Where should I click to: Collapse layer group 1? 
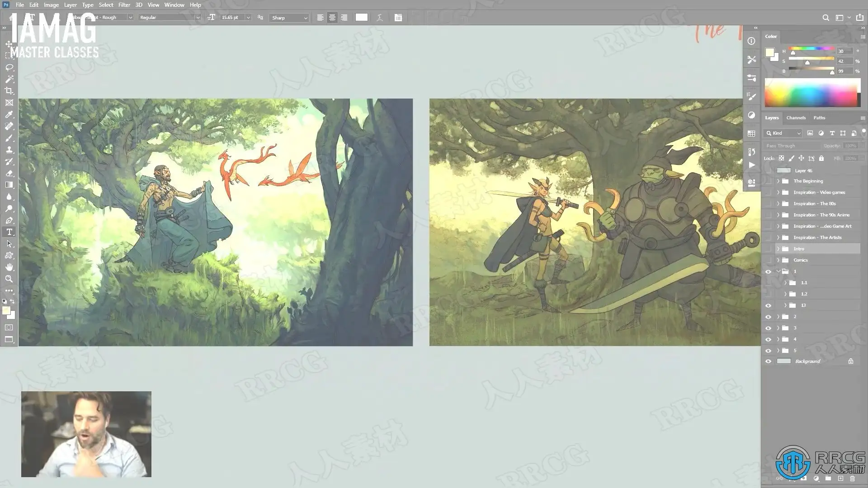(x=778, y=272)
